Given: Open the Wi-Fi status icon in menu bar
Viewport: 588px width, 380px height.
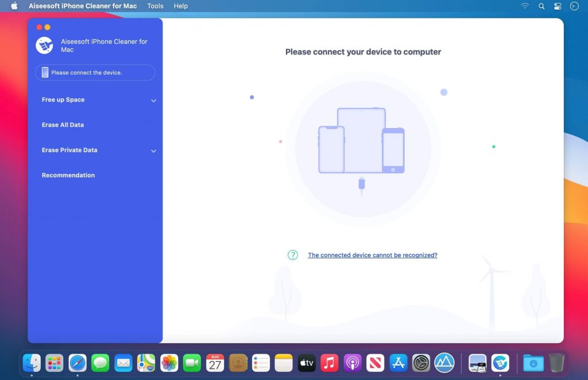Looking at the screenshot, I should 525,6.
